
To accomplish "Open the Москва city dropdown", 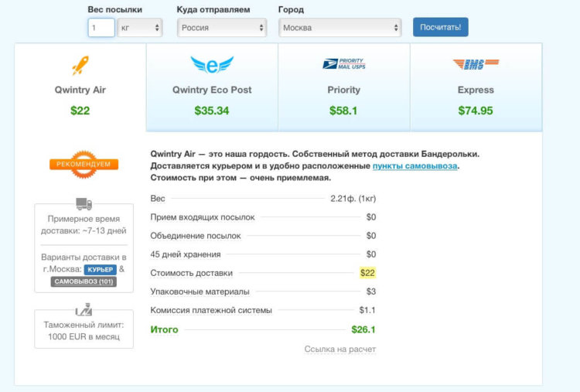I will [x=340, y=28].
